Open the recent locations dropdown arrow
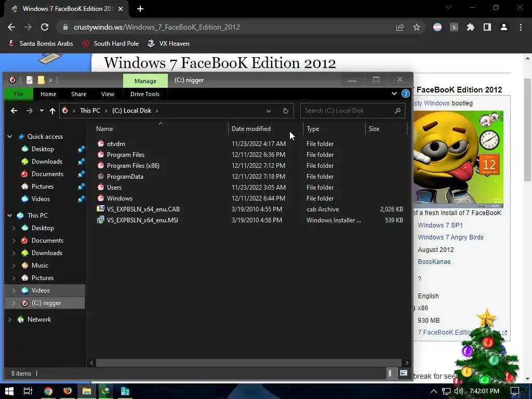 (x=42, y=111)
